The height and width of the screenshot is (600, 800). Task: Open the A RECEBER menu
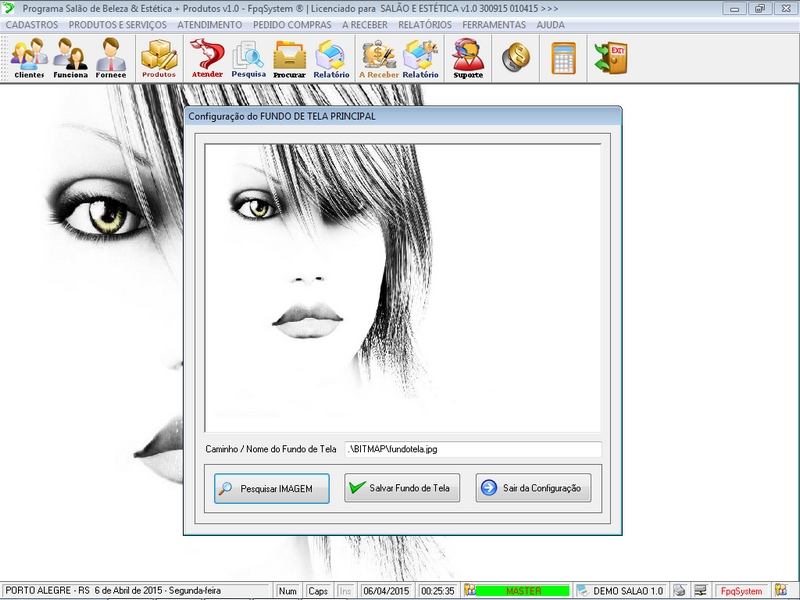(364, 24)
